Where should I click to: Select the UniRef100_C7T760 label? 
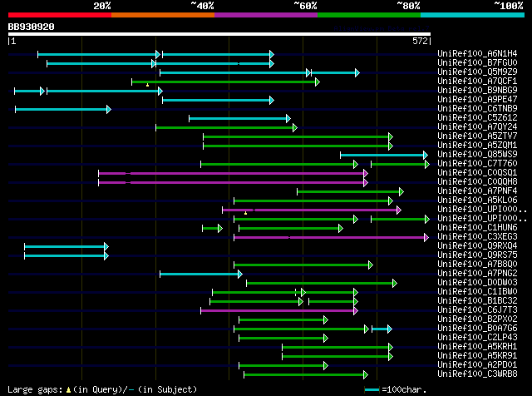pos(477,163)
